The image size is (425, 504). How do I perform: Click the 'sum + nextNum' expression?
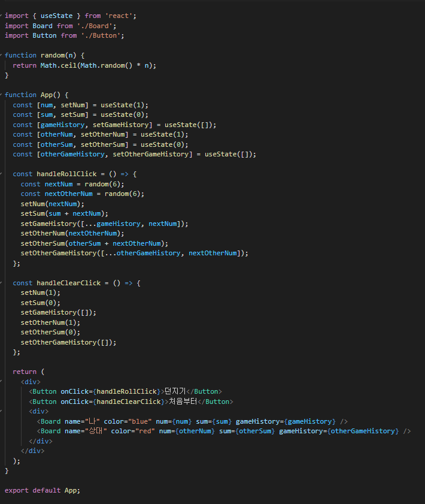74,213
